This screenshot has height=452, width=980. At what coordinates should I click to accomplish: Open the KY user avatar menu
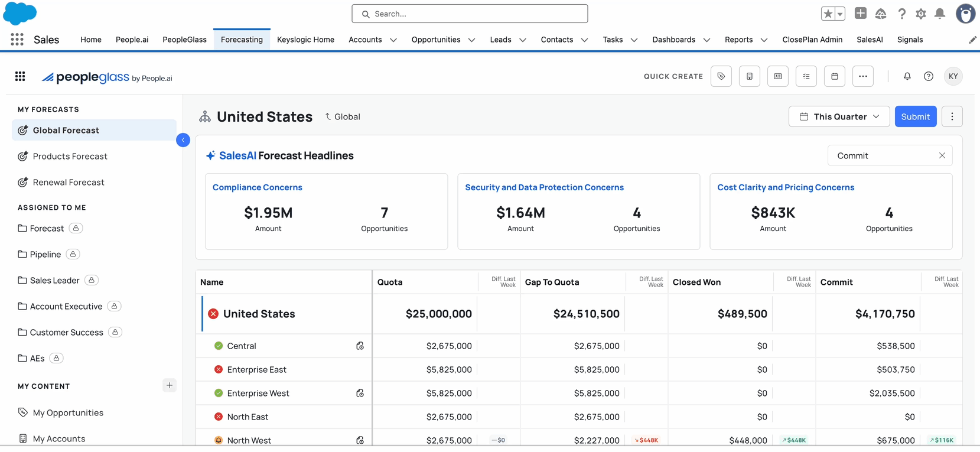(953, 76)
